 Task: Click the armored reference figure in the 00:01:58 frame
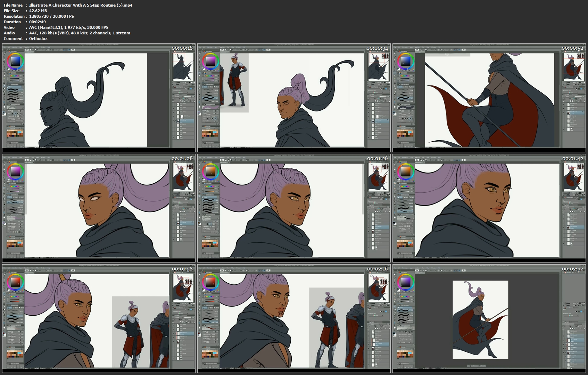click(x=131, y=334)
